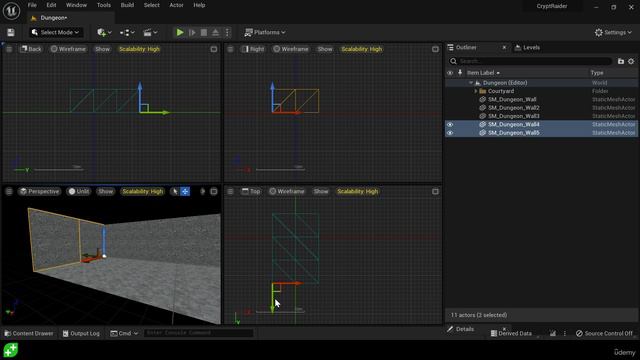Switch to the Outliner tab

[x=466, y=47]
